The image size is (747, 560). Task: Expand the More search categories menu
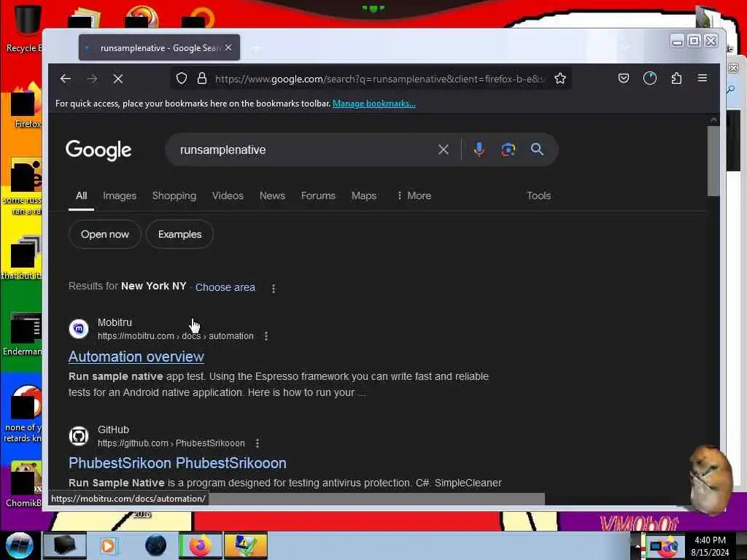tap(414, 195)
